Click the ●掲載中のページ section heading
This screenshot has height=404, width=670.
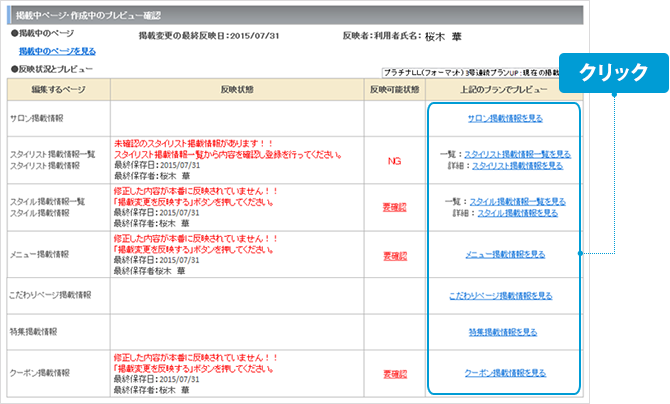pyautogui.click(x=42, y=33)
